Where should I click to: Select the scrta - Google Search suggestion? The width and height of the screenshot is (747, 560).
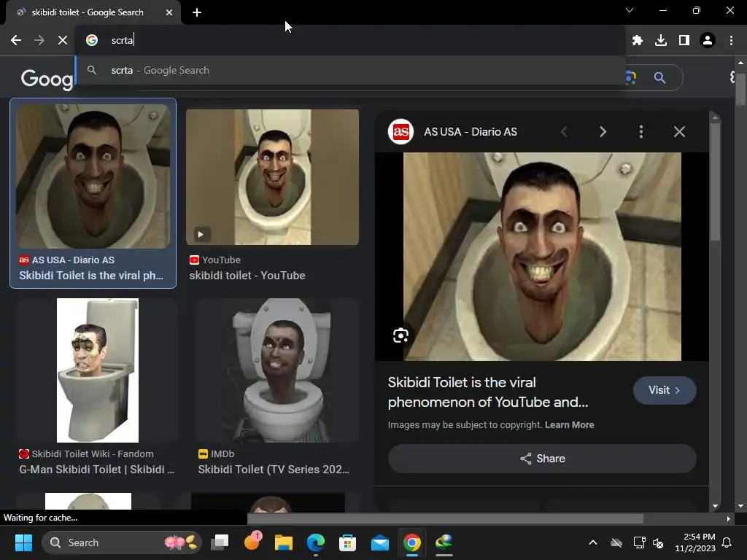(350, 70)
